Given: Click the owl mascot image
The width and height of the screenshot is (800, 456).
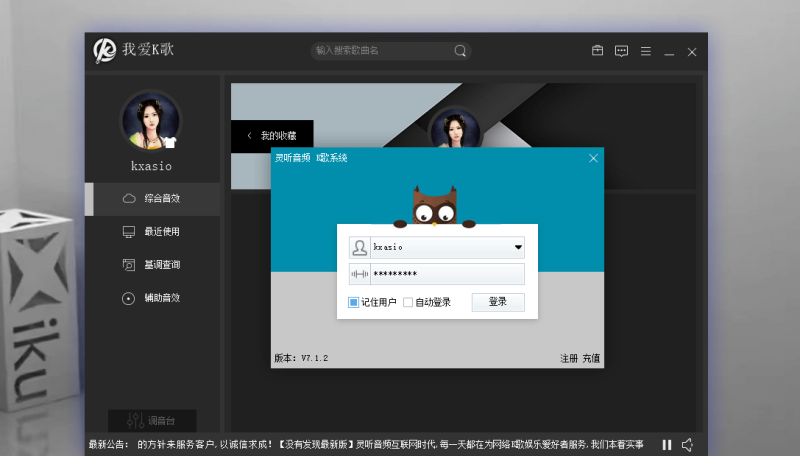Looking at the screenshot, I should 434,206.
